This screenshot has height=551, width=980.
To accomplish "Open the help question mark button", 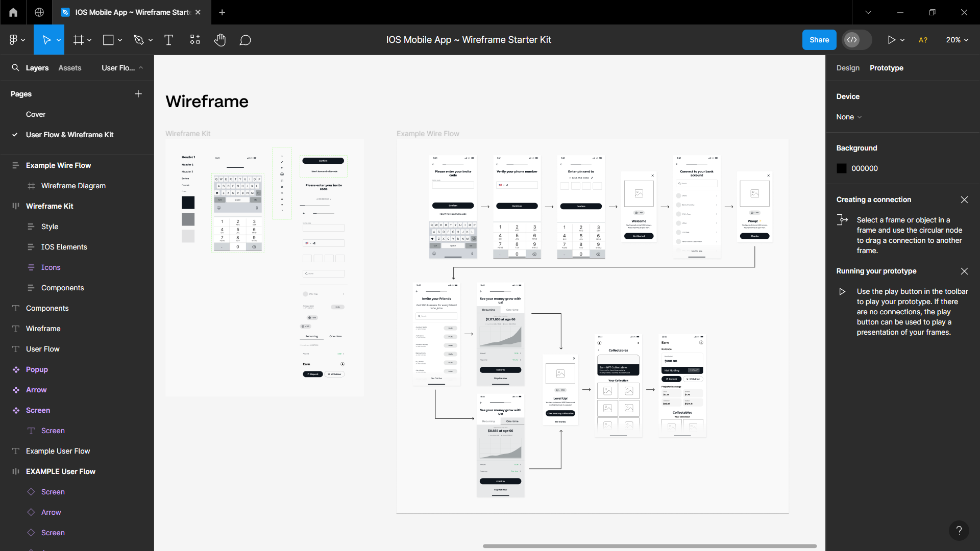I will (x=959, y=531).
